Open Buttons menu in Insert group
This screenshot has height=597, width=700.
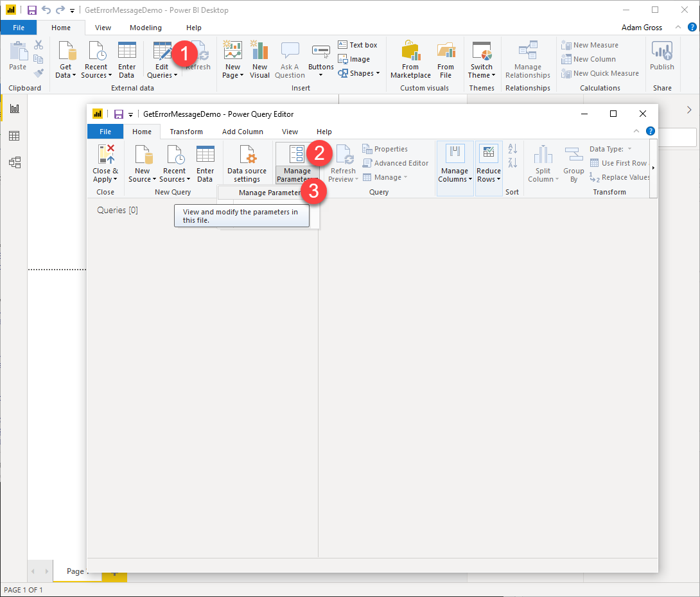click(321, 60)
